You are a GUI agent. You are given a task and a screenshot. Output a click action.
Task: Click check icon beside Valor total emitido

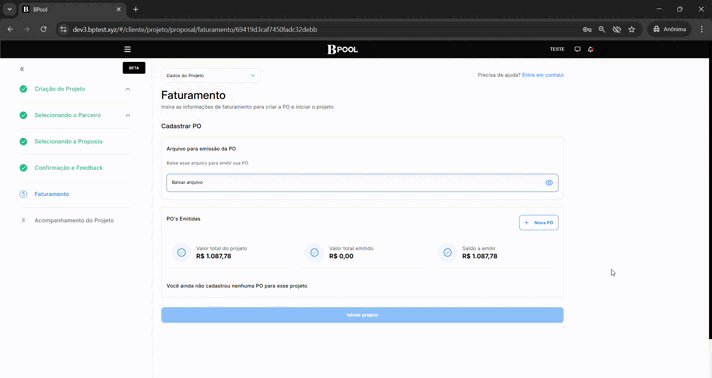coord(314,253)
